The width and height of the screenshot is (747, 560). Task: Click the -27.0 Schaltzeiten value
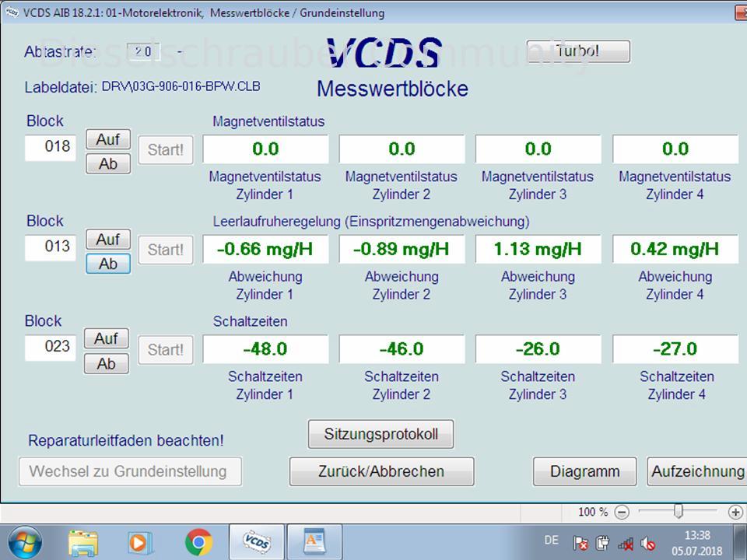coord(675,349)
